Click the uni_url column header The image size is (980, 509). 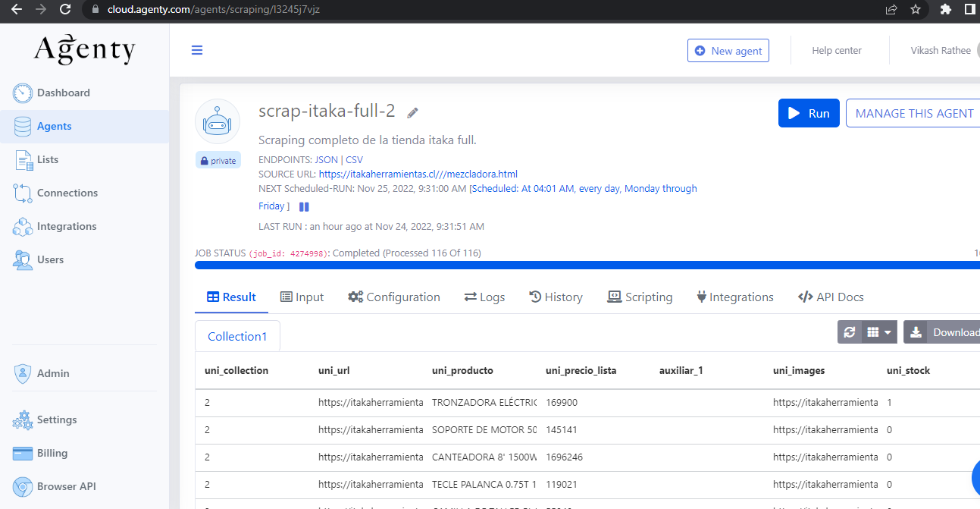click(334, 371)
